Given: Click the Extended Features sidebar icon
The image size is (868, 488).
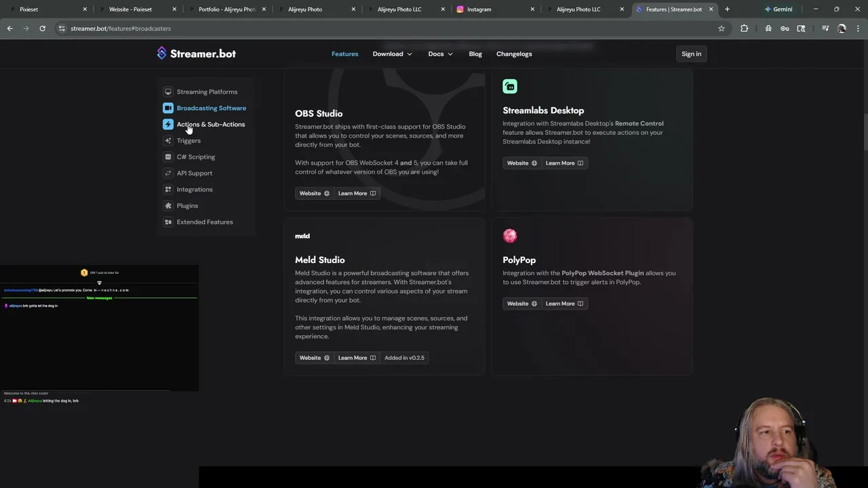Looking at the screenshot, I should [168, 222].
